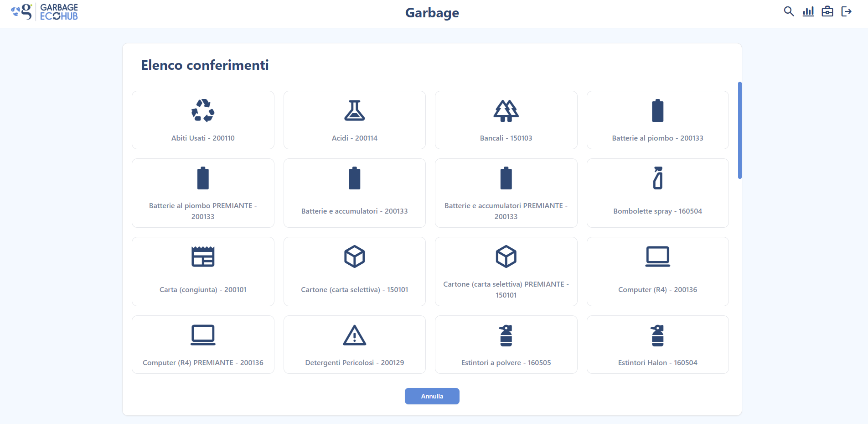Select Batterie e accumulatori PREMIANTE card
This screenshot has width=868, height=424.
point(506,193)
